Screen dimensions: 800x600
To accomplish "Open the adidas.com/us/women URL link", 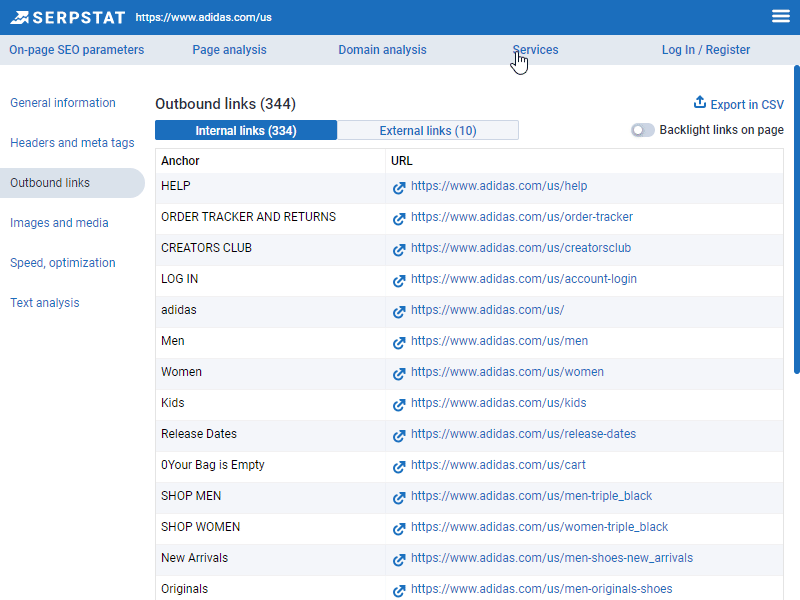I will click(x=507, y=372).
